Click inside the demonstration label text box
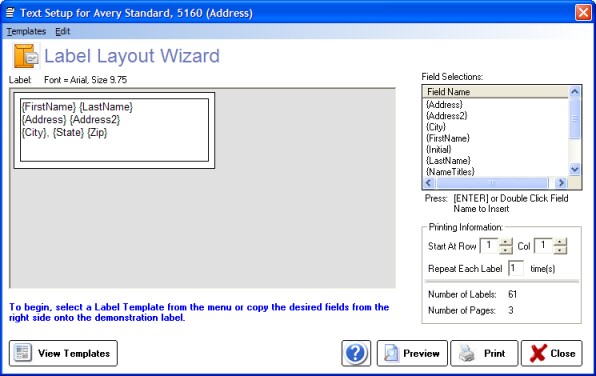This screenshot has width=596, height=376. 114,130
